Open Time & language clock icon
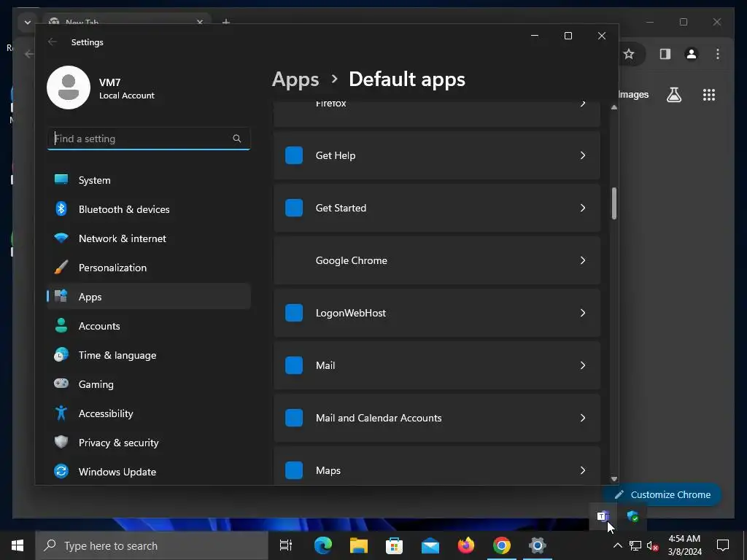The image size is (747, 560). [x=61, y=355]
